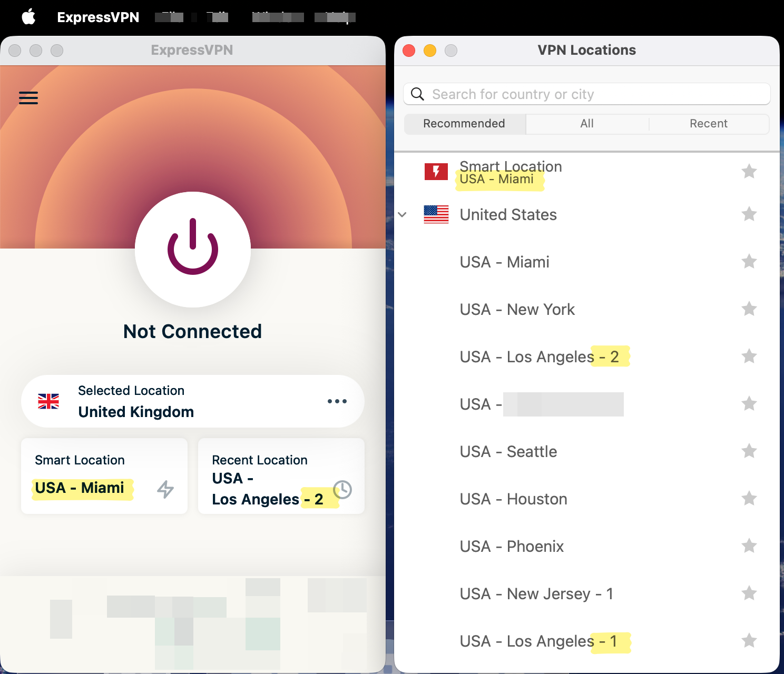Click the red Smart Location lightning icon
The height and width of the screenshot is (674, 784).
tap(436, 172)
